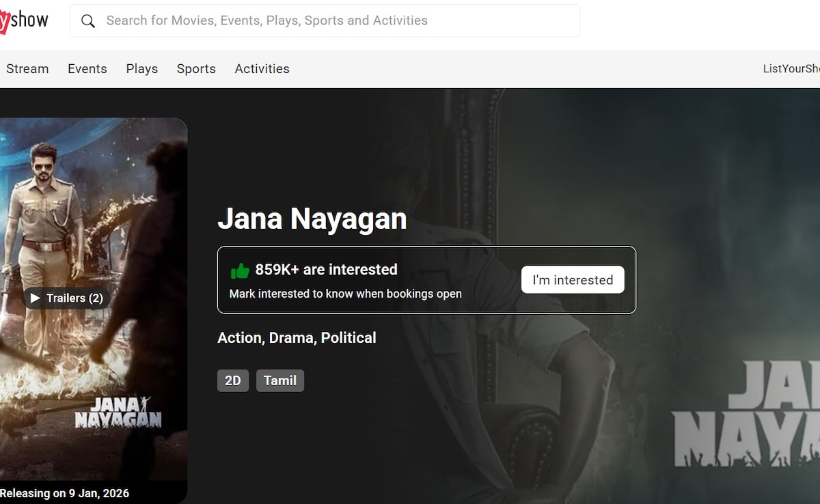This screenshot has height=504, width=820.
Task: Open the Stream section
Action: pyautogui.click(x=27, y=69)
